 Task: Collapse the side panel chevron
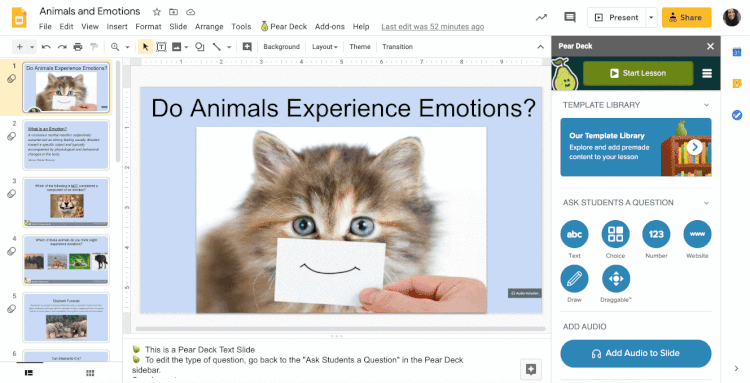tap(736, 368)
